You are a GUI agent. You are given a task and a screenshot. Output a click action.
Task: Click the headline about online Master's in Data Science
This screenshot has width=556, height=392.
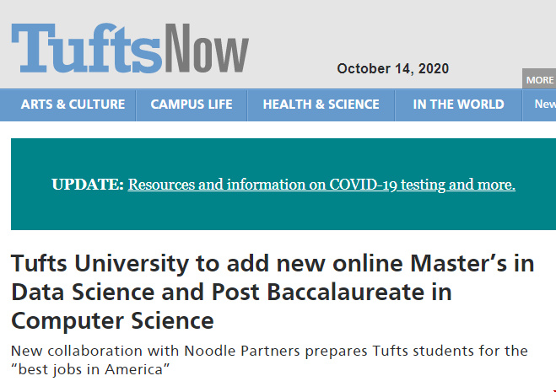click(273, 292)
